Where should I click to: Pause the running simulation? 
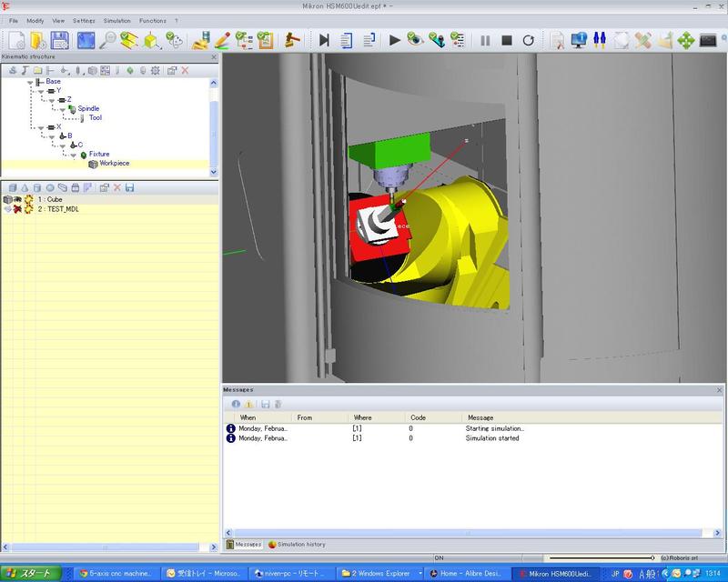click(485, 40)
